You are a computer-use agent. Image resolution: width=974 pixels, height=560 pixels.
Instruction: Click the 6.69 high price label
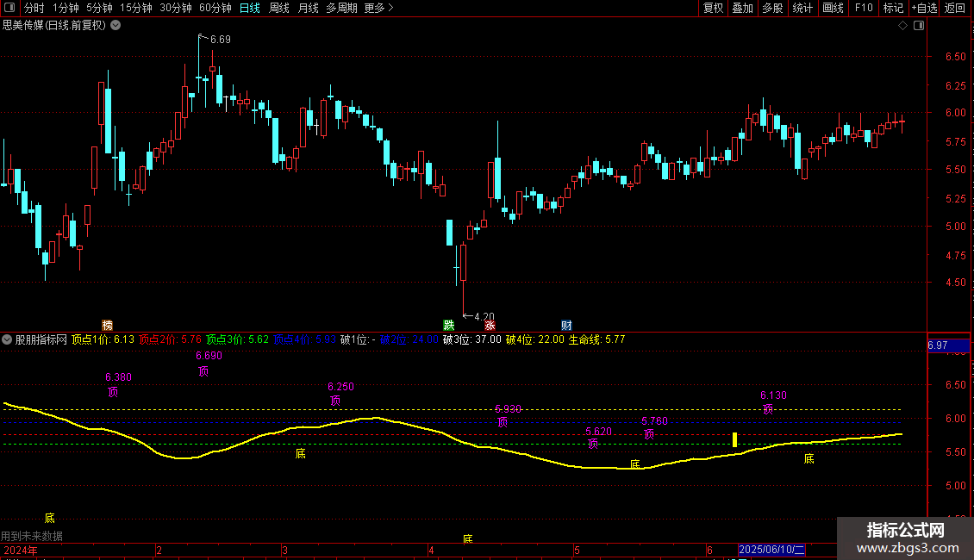coord(220,40)
